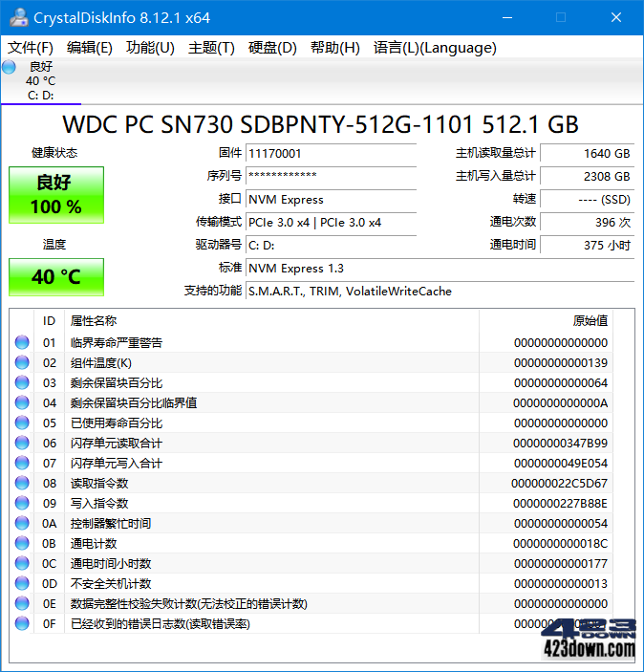Open the 功能(U) menu
This screenshot has height=672, width=644.
(150, 48)
